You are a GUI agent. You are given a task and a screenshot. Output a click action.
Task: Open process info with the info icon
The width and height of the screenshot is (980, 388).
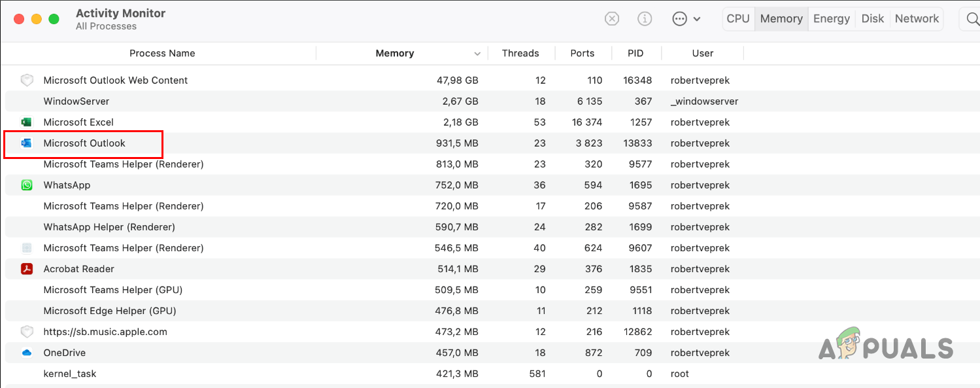point(645,18)
